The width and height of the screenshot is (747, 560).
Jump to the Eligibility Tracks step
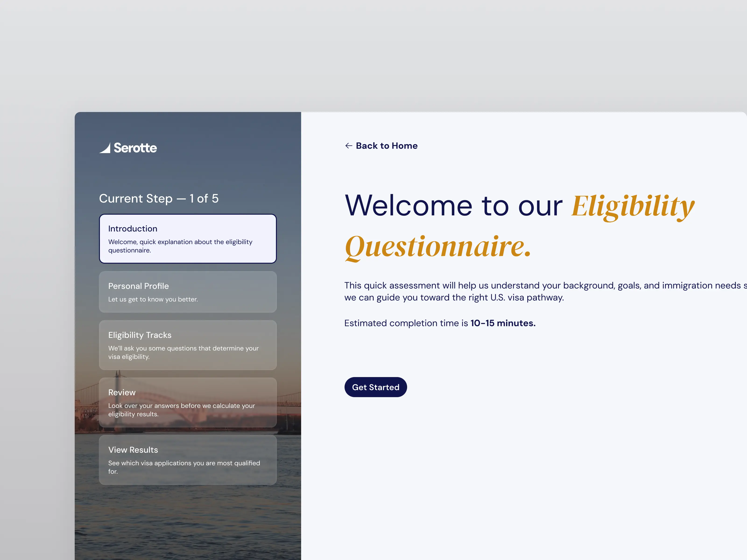(x=188, y=345)
